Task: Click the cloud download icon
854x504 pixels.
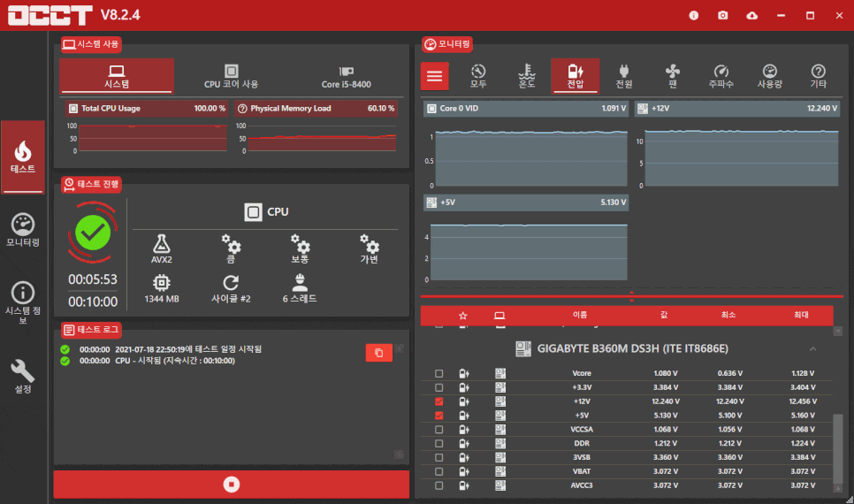Action: pos(751,15)
